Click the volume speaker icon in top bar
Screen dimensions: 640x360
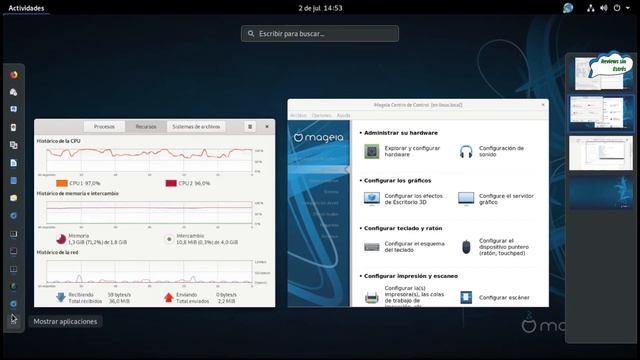pos(604,8)
